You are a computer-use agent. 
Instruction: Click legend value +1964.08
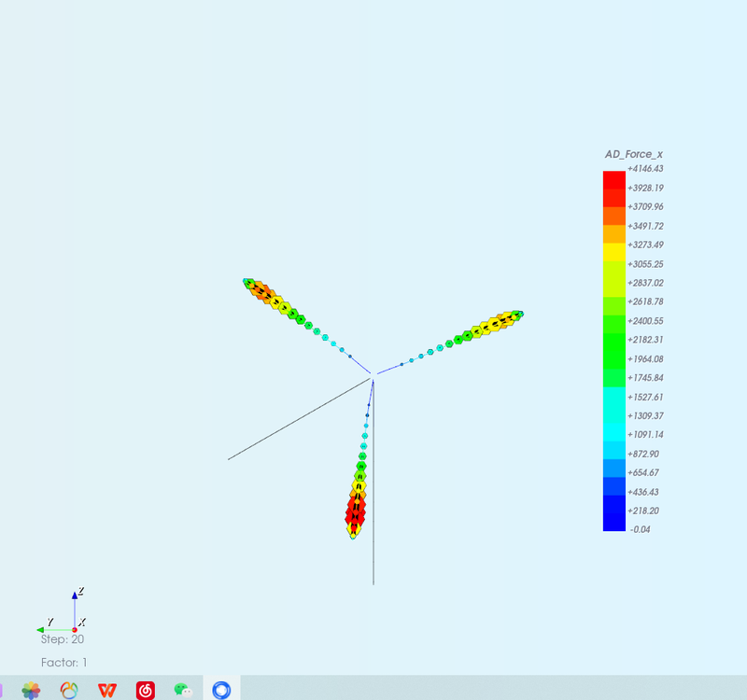point(645,358)
